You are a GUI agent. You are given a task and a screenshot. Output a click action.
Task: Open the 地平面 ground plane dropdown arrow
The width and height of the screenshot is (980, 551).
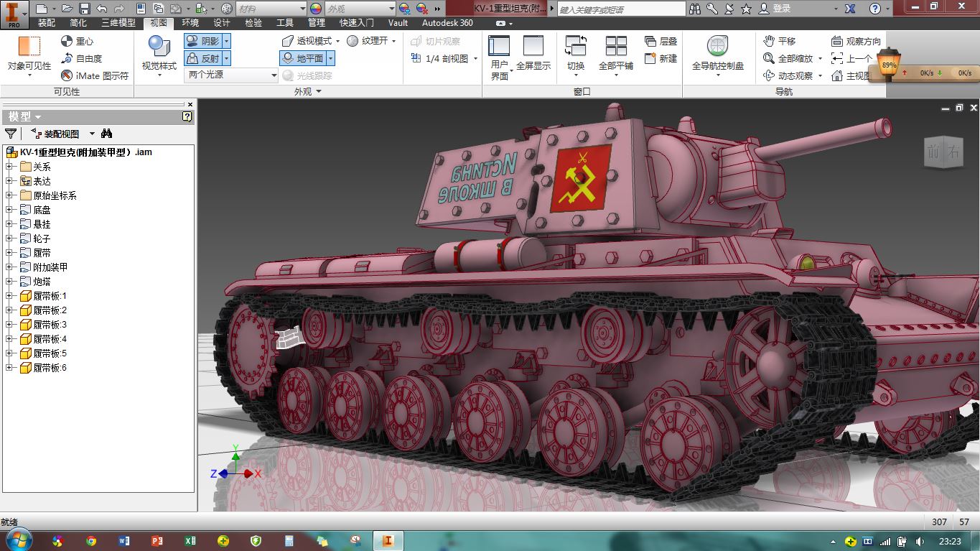331,59
